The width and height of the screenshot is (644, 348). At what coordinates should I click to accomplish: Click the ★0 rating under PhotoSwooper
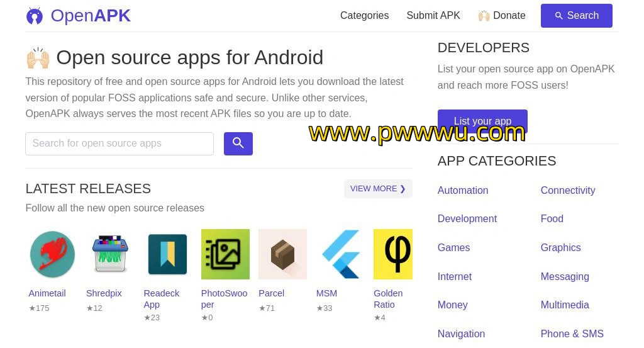click(x=207, y=318)
